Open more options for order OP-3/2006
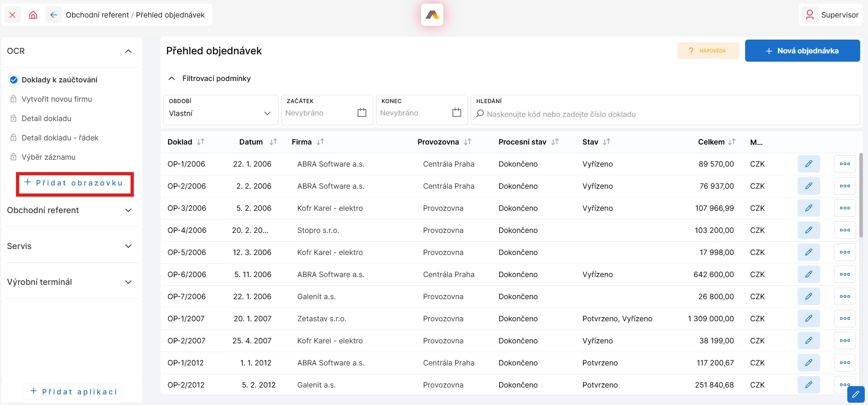The image size is (868, 405). [x=845, y=208]
